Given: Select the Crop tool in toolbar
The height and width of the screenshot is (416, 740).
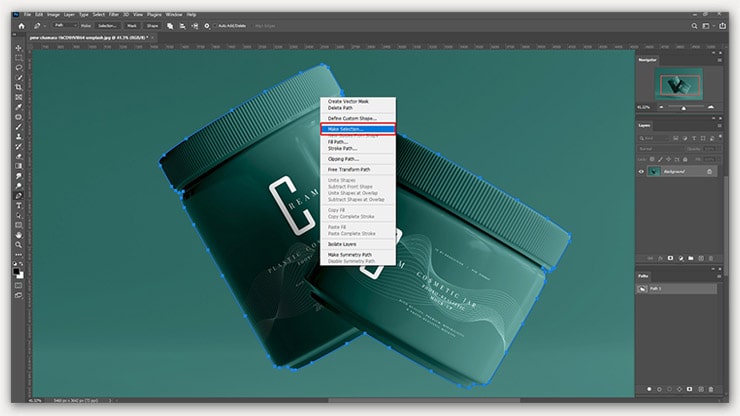Looking at the screenshot, I should click(x=18, y=88).
